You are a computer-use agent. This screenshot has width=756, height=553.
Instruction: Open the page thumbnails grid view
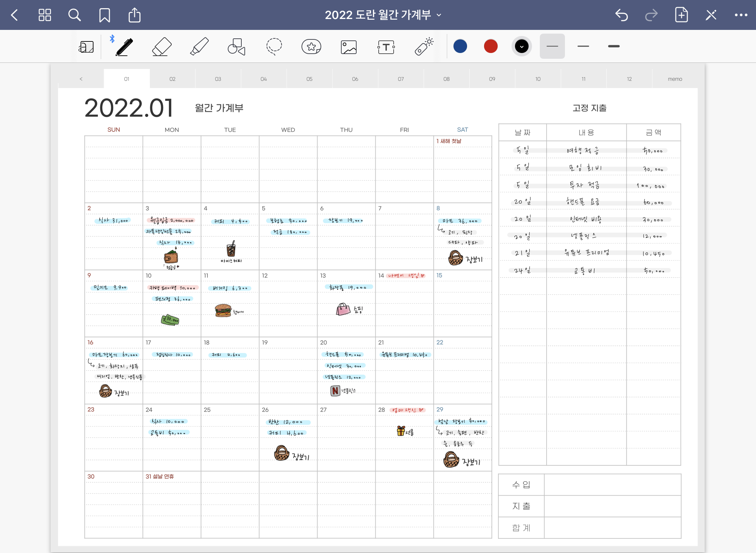[x=45, y=15]
